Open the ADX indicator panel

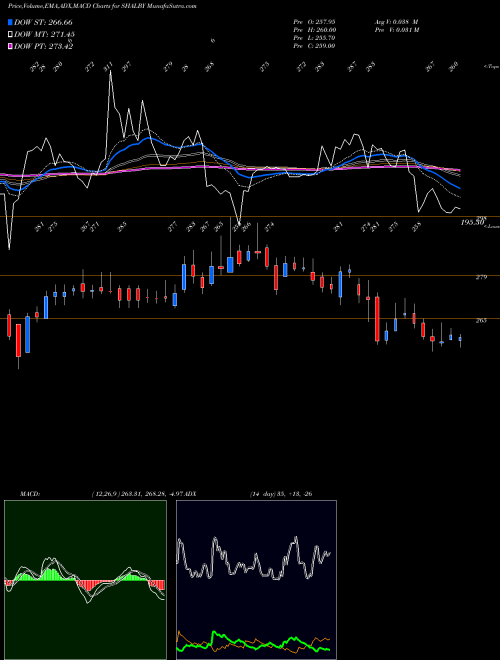click(x=256, y=580)
